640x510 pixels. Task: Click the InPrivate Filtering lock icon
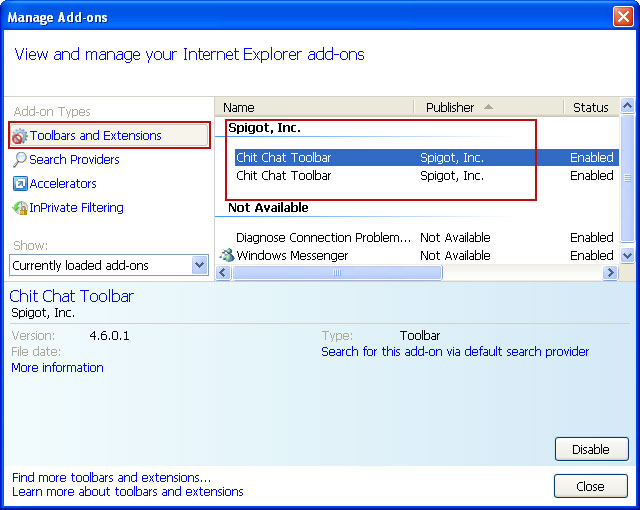coord(20,208)
